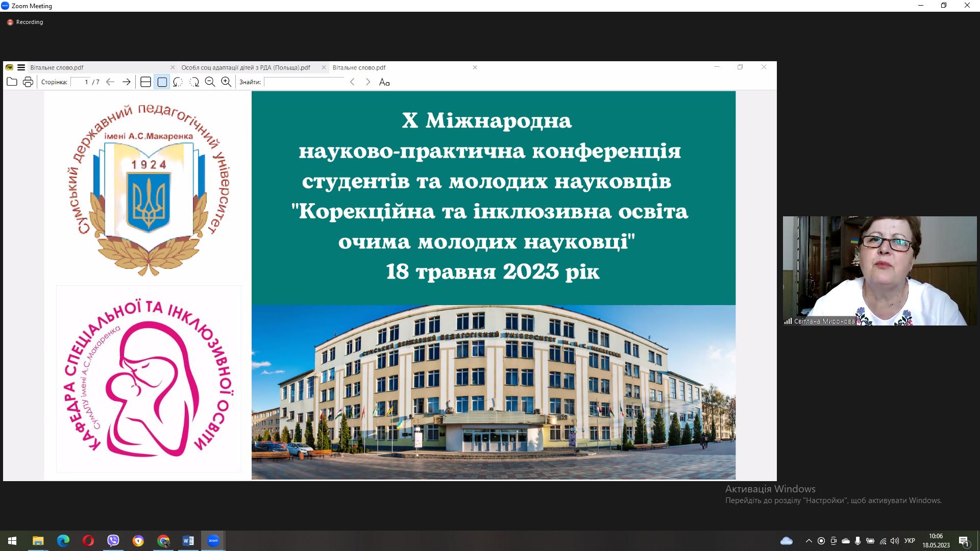Switch to first Вітальне слово.pdf tab
This screenshot has width=980, height=551.
(x=57, y=67)
